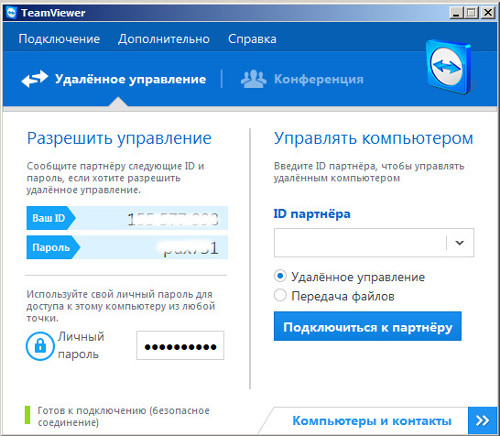The width and height of the screenshot is (500, 436).
Task: Open the Дополнительно menu
Action: click(x=164, y=39)
